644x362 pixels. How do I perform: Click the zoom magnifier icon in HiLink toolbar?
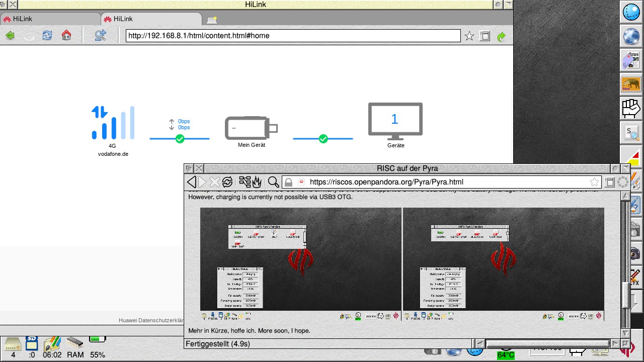[x=101, y=36]
